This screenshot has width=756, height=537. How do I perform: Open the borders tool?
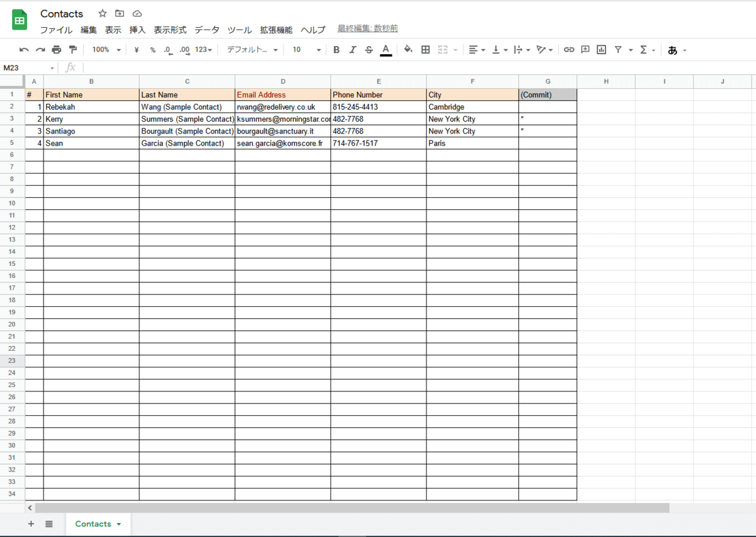tap(425, 50)
